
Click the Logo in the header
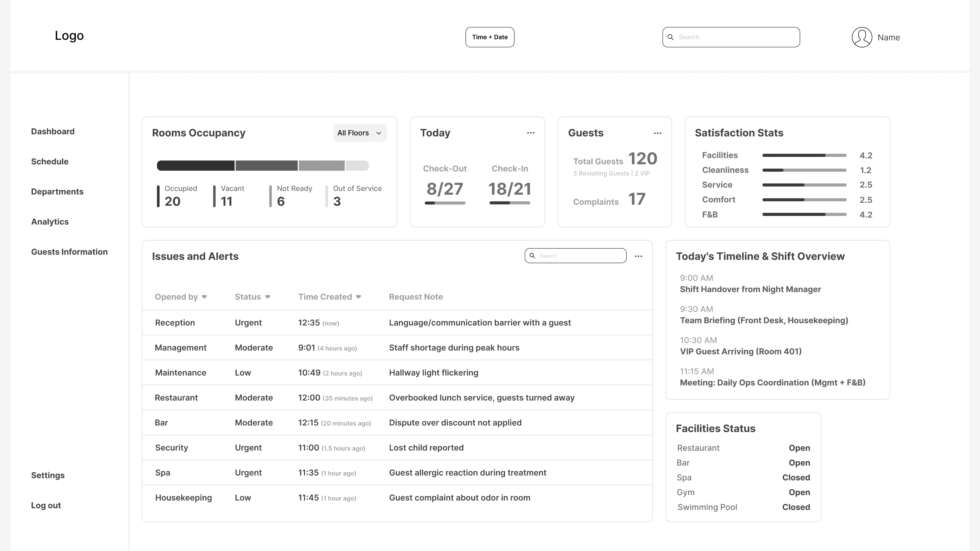pos(69,35)
